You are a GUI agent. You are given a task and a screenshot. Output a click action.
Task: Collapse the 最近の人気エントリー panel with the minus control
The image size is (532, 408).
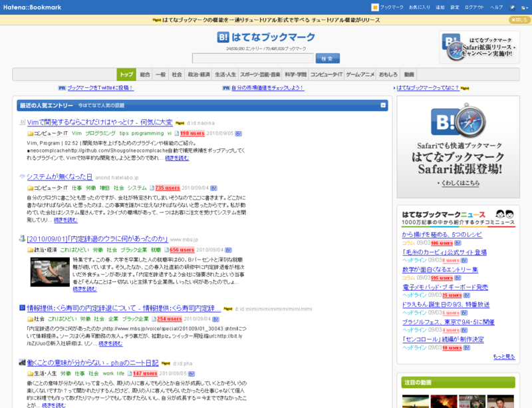(x=382, y=105)
